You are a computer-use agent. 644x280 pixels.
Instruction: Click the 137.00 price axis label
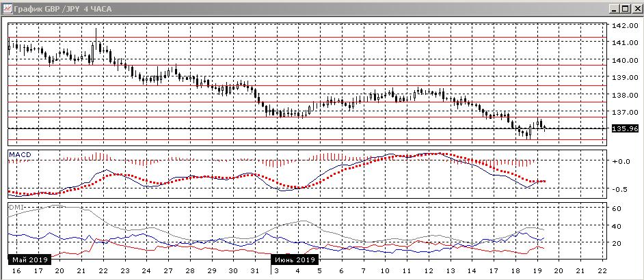pos(625,112)
